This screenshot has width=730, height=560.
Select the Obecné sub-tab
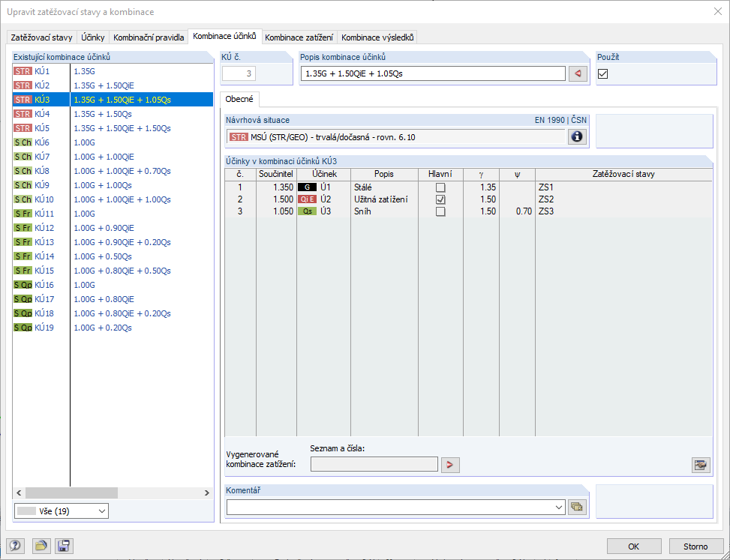pyautogui.click(x=239, y=99)
